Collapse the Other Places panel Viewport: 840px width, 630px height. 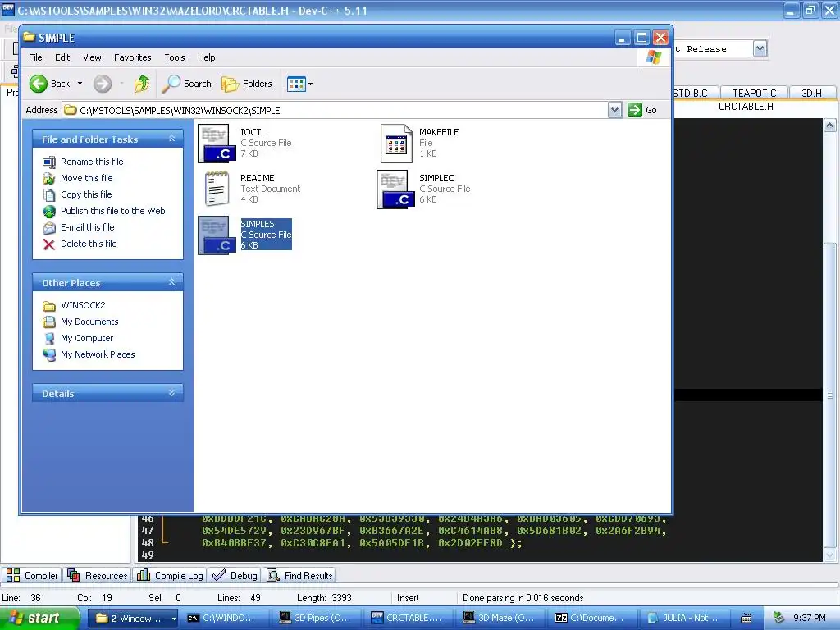pyautogui.click(x=172, y=282)
